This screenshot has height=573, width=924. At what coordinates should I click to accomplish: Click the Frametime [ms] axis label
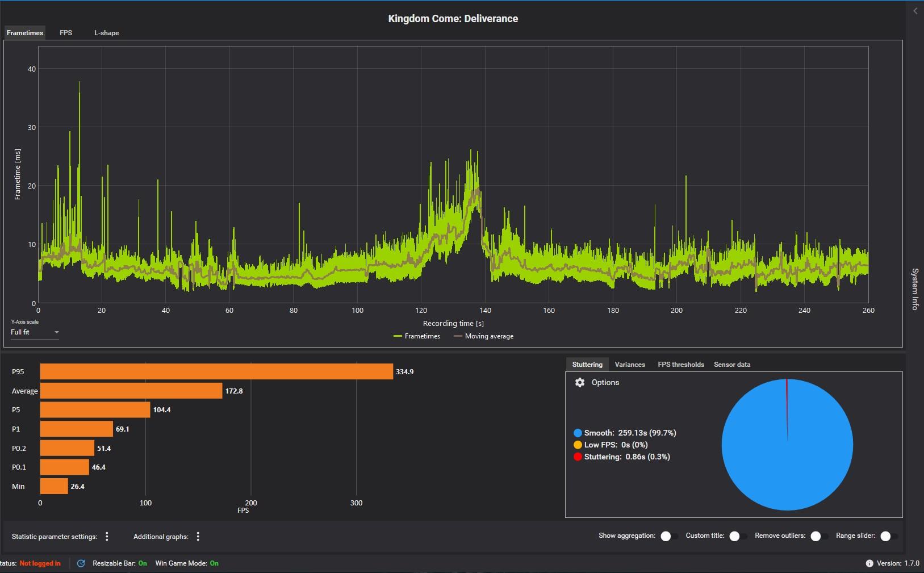[18, 174]
